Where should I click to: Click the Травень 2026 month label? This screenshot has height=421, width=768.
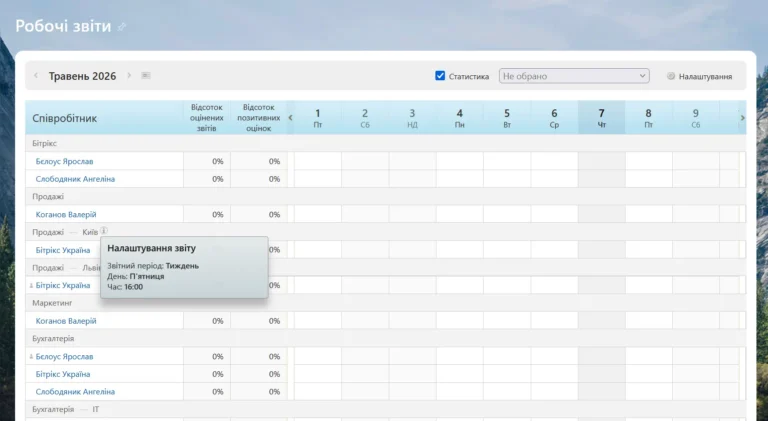[x=82, y=76]
